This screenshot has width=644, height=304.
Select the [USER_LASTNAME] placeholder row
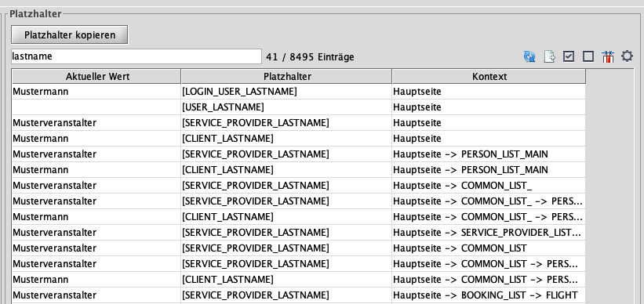coord(299,107)
